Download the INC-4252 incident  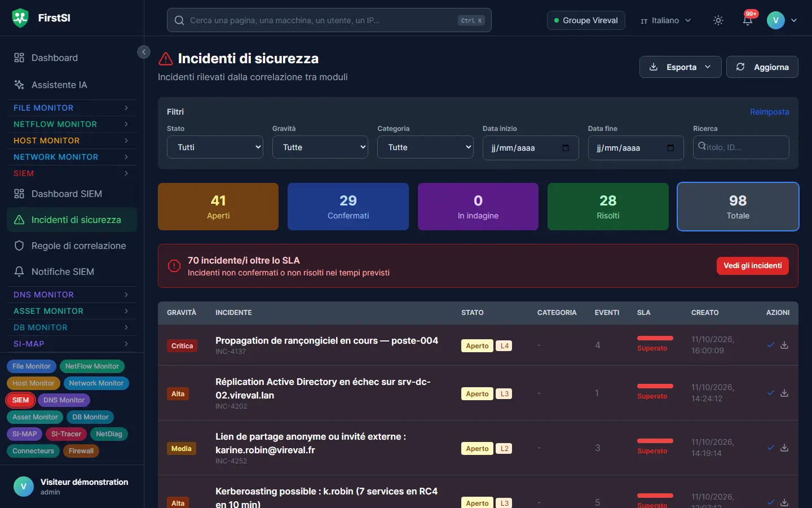pos(784,448)
